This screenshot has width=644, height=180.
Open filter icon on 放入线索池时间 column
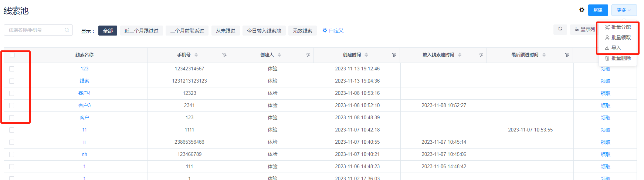(481, 55)
